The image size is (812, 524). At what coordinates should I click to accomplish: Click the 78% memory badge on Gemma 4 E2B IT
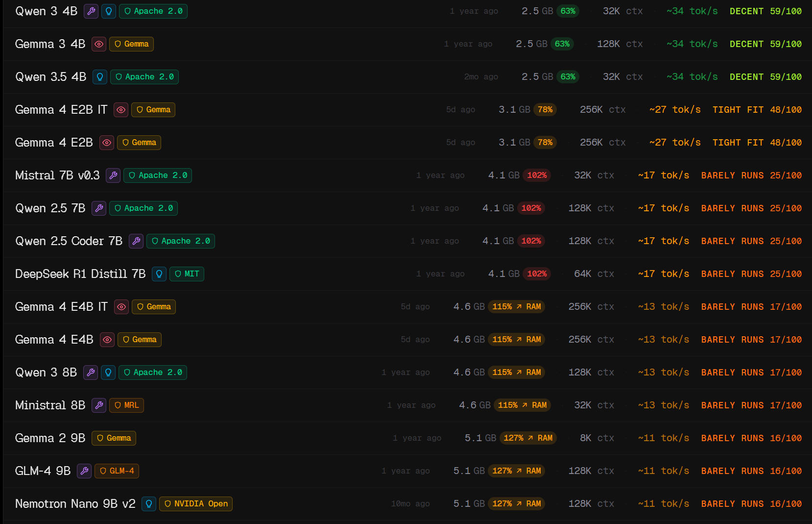click(545, 110)
